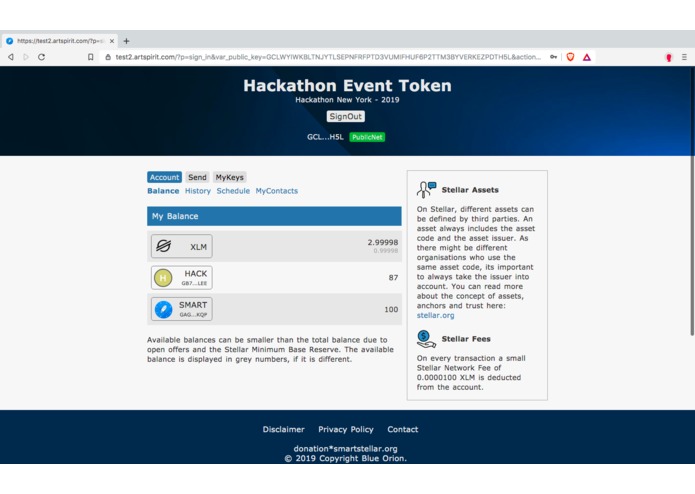
Task: Open the MyKeys tab
Action: 230,177
